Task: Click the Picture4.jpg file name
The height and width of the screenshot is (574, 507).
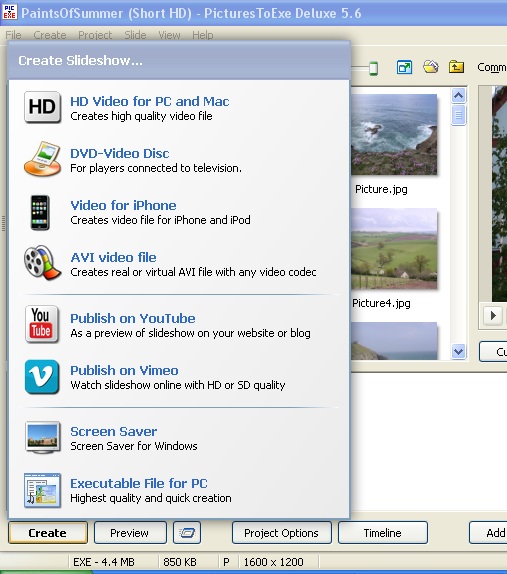Action: pyautogui.click(x=381, y=303)
